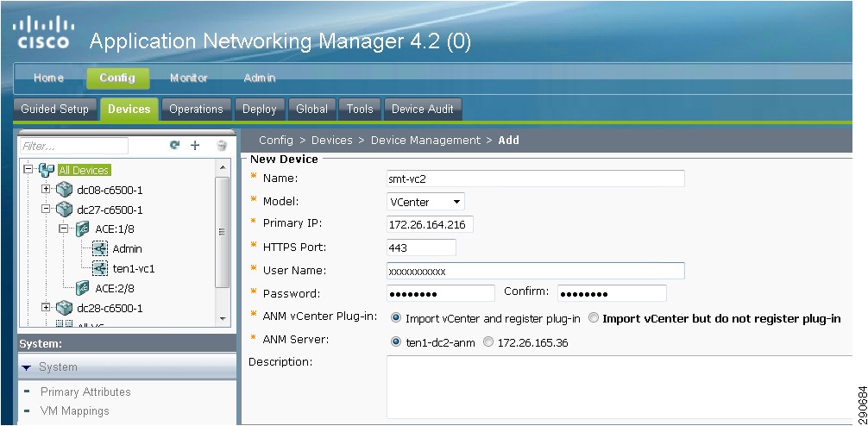Expand the dc28-c6500-1 node

click(x=47, y=307)
